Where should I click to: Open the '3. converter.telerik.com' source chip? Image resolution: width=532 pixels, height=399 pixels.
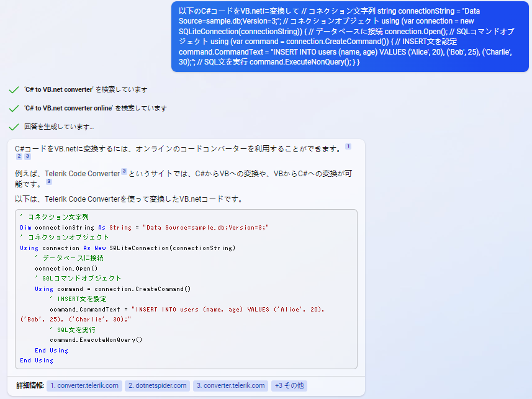(x=231, y=385)
